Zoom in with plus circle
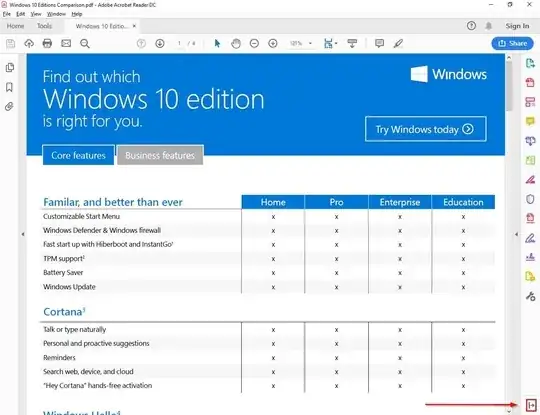The image size is (540, 415). click(273, 43)
